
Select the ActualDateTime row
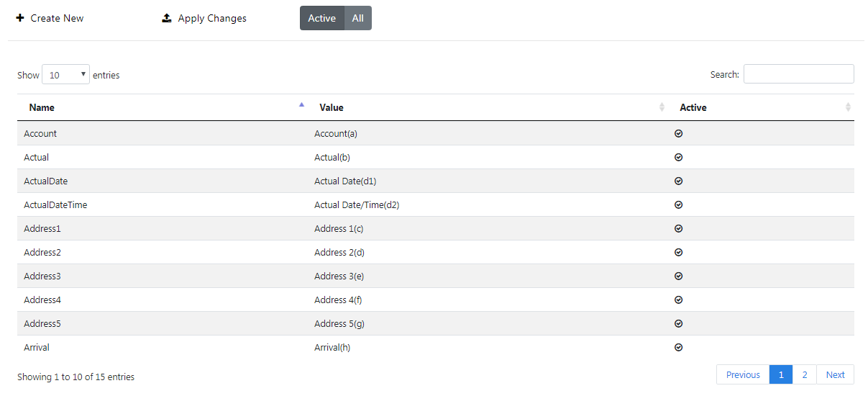436,204
